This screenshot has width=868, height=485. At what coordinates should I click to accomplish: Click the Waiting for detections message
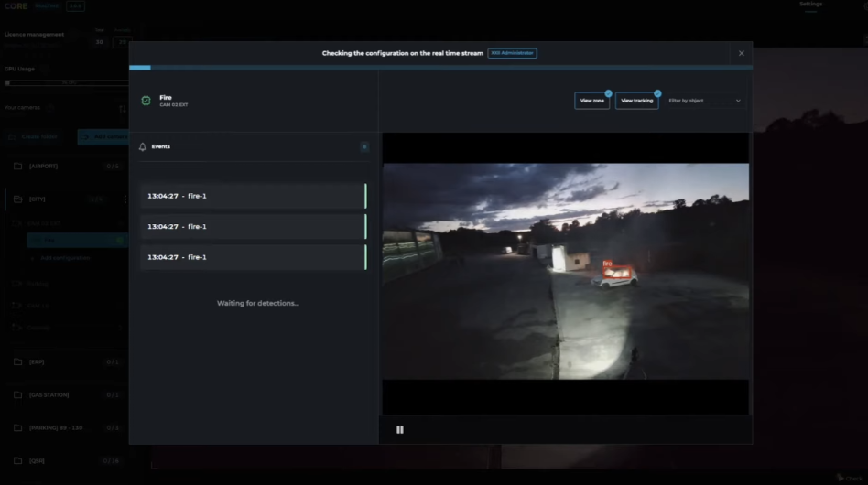(258, 303)
